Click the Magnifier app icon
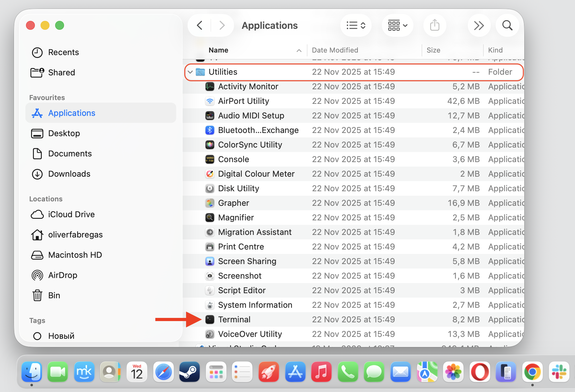Screen dimensions: 575x392 210,218
